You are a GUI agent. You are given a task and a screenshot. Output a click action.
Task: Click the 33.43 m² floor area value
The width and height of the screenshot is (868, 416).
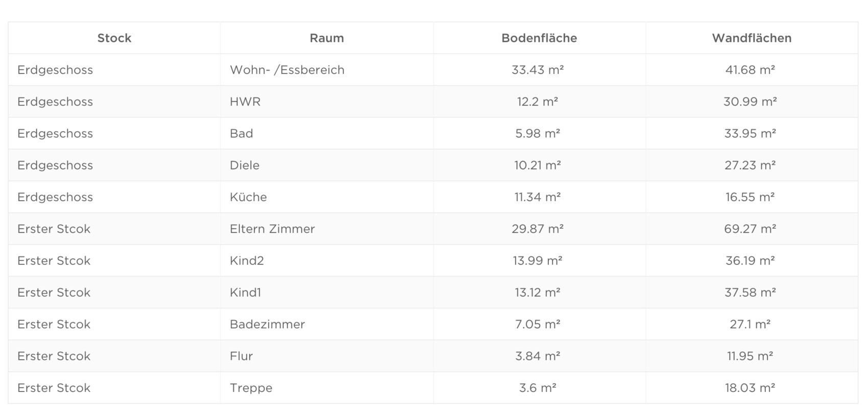(x=538, y=70)
